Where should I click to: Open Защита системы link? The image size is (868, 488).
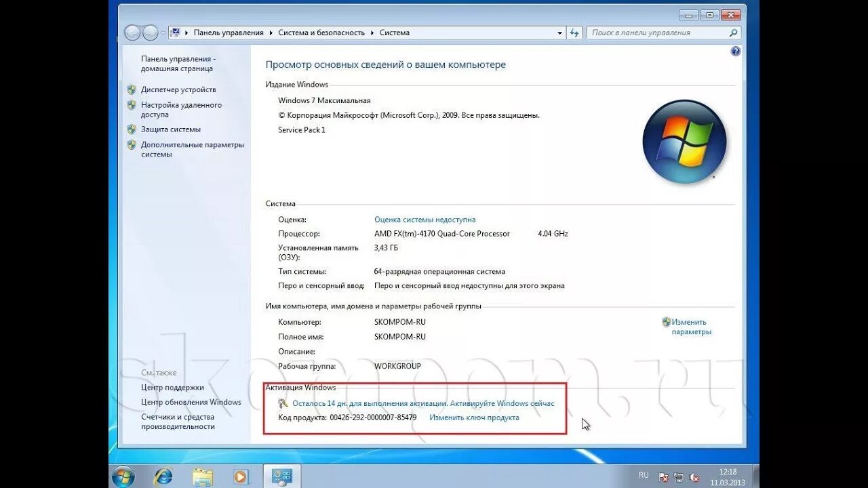171,129
